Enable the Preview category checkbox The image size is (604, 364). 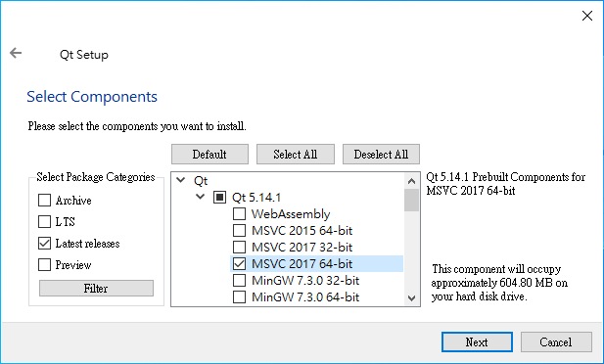[x=44, y=265]
